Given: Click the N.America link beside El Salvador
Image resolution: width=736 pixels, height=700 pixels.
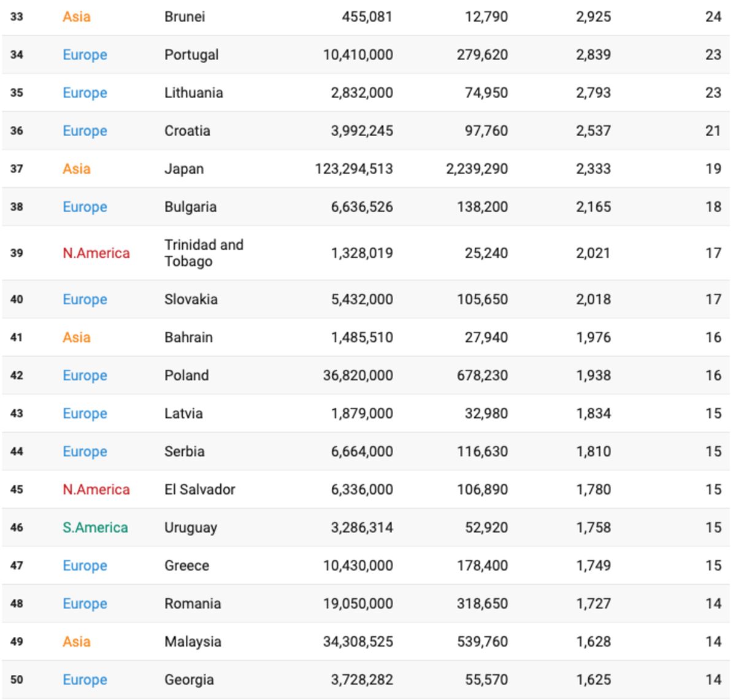Looking at the screenshot, I should 96,490.
